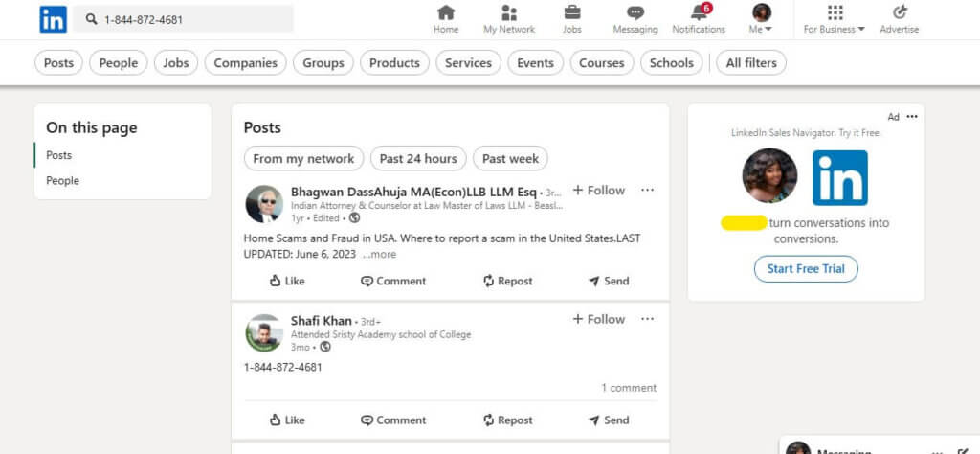Filter results by Posts

58,62
